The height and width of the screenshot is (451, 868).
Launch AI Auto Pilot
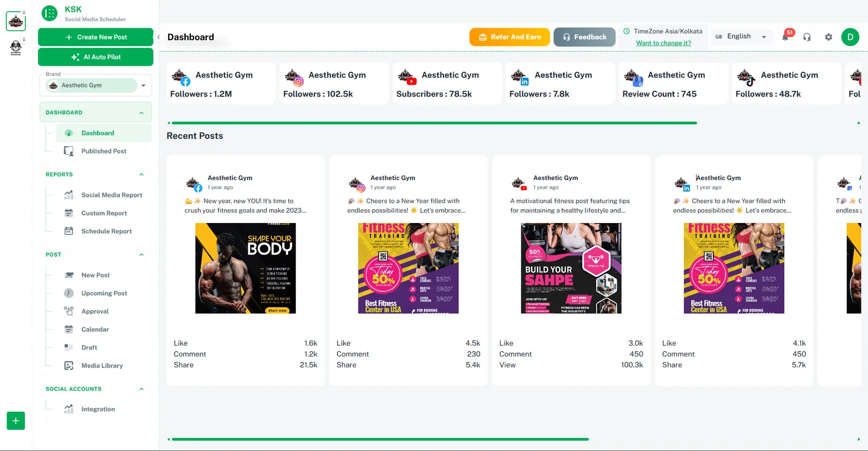point(95,57)
